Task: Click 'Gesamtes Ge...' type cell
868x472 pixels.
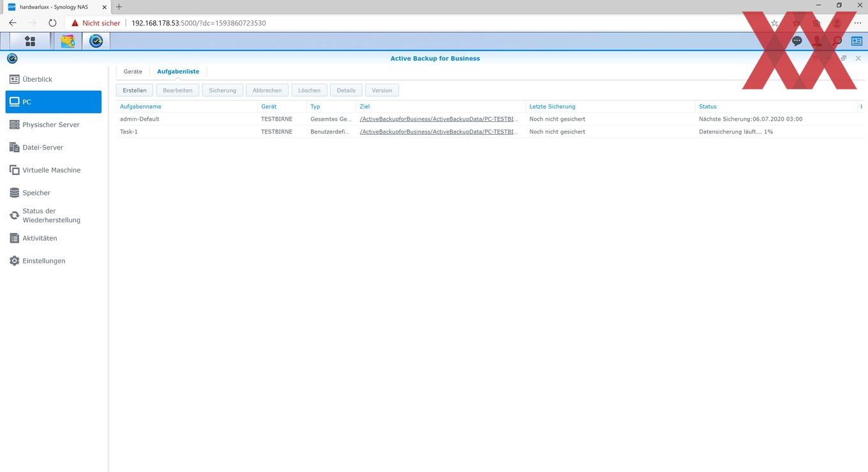Action: [331, 119]
